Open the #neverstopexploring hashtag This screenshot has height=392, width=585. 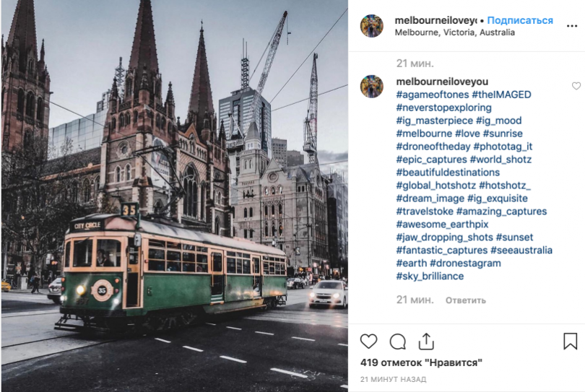(443, 108)
